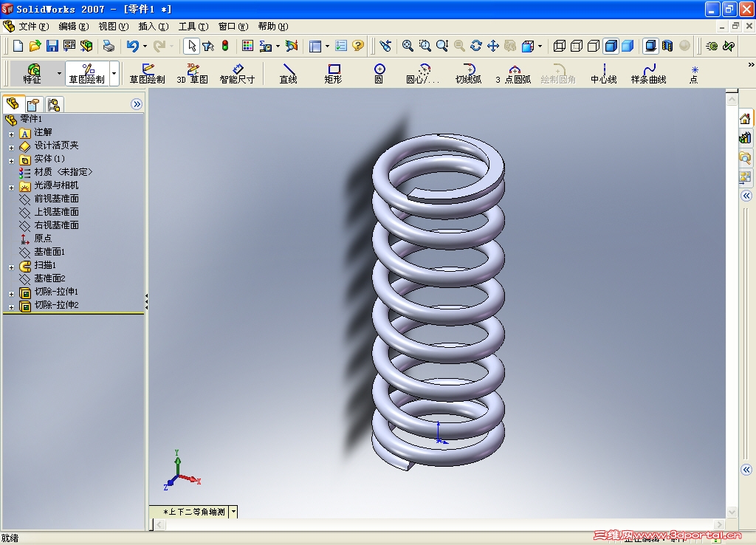Open the Sketch toolbar group button
The height and width of the screenshot is (545, 756).
point(87,73)
